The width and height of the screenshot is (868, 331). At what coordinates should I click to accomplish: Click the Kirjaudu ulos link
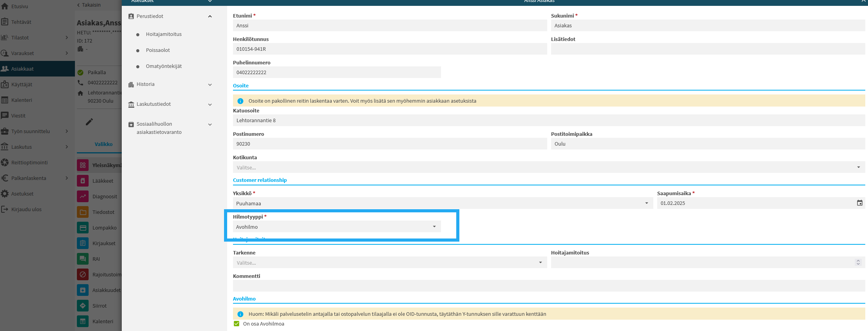[x=26, y=209]
